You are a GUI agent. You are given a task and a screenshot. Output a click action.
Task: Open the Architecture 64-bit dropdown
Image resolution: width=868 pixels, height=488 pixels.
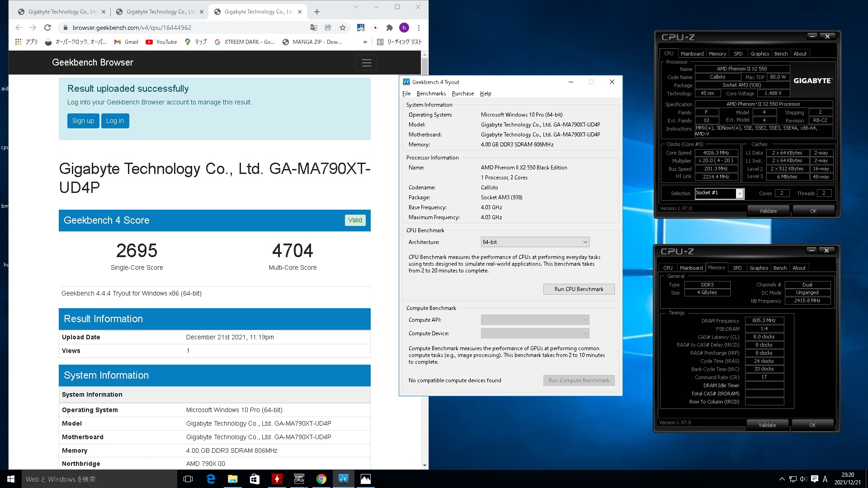(x=535, y=242)
